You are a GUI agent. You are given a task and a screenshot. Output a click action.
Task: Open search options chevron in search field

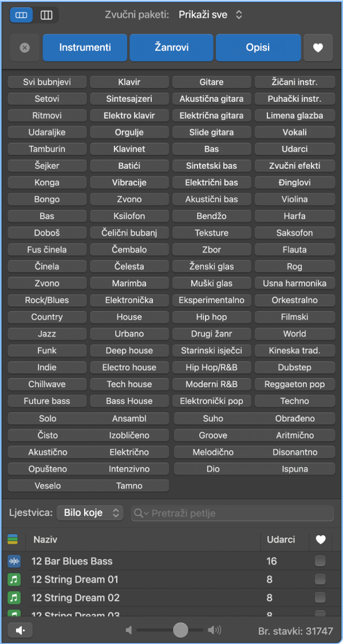(x=139, y=513)
